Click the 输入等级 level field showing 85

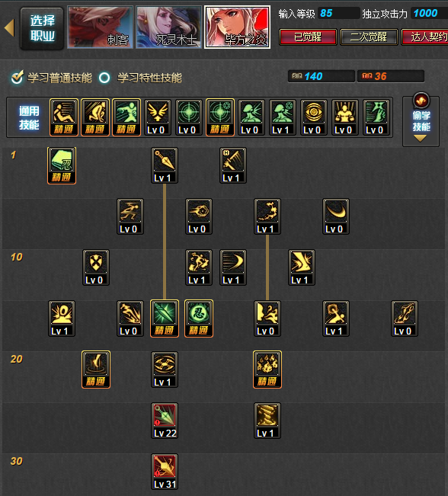(x=338, y=13)
